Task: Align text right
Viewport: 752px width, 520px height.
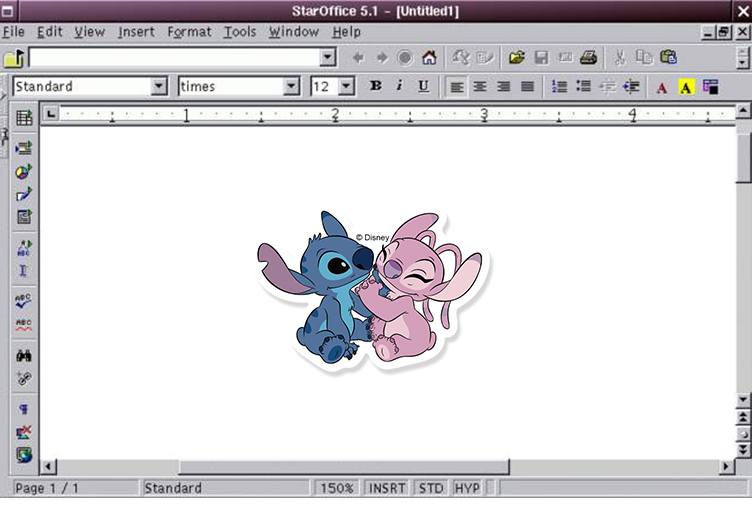Action: point(504,87)
